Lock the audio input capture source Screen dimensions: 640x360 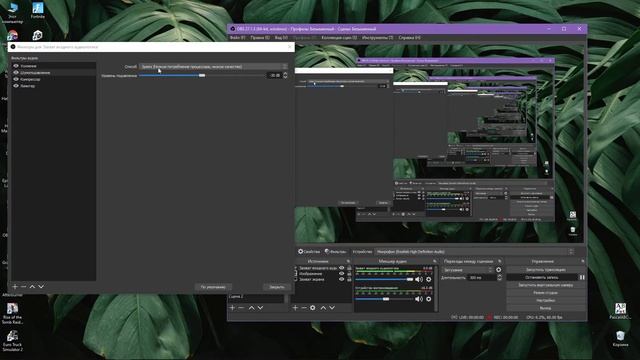pyautogui.click(x=349, y=268)
